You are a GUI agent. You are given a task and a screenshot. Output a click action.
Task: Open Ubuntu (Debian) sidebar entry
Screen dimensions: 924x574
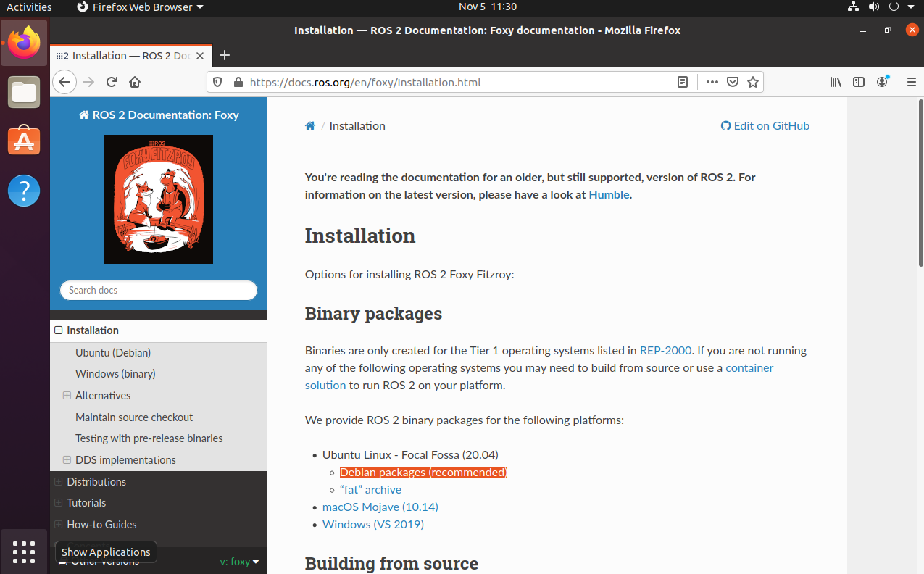coord(113,352)
